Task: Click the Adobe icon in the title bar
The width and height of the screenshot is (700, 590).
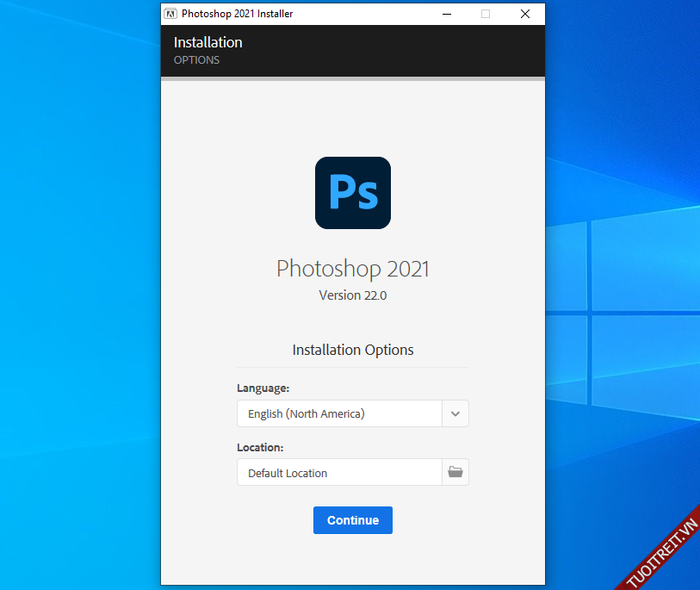Action: pyautogui.click(x=170, y=14)
